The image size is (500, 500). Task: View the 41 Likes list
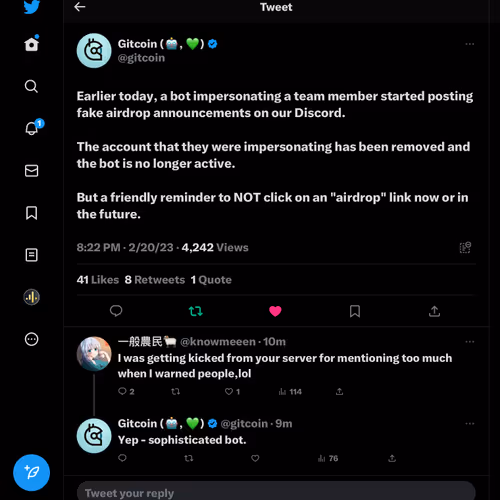98,280
